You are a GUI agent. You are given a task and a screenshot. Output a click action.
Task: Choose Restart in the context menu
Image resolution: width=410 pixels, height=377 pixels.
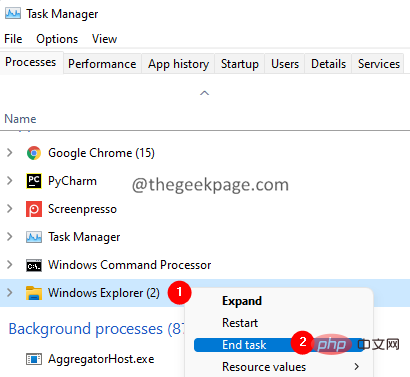[x=240, y=323]
